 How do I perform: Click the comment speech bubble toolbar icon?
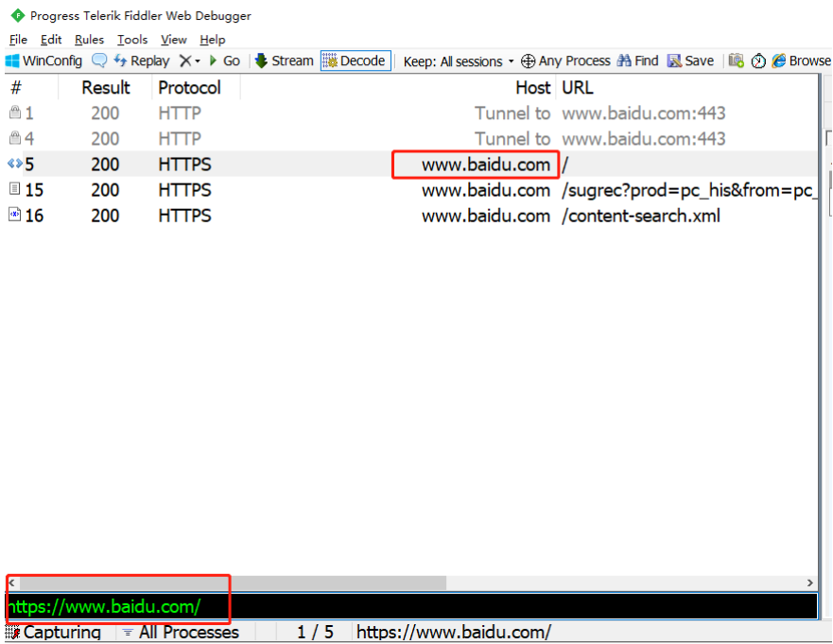coord(99,61)
